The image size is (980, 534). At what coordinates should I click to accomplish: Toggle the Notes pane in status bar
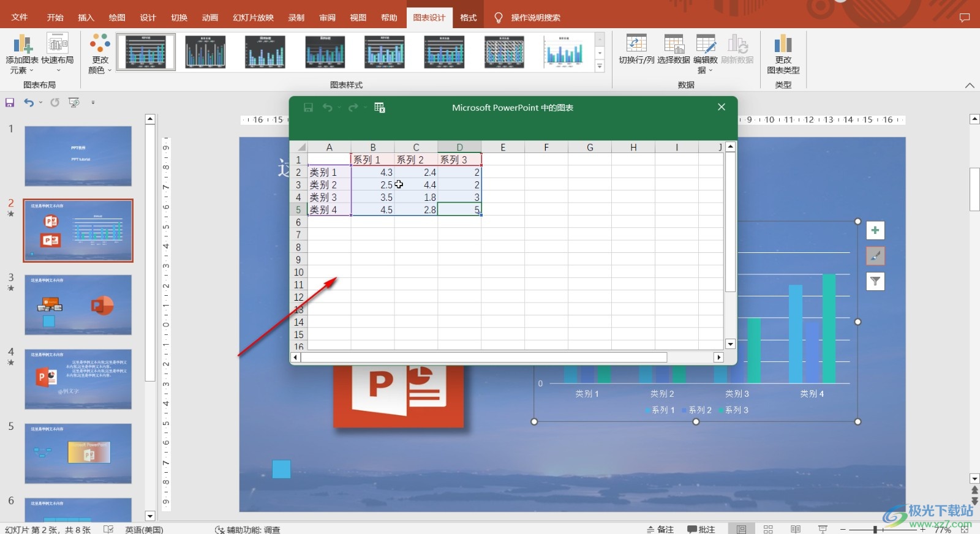pyautogui.click(x=660, y=529)
